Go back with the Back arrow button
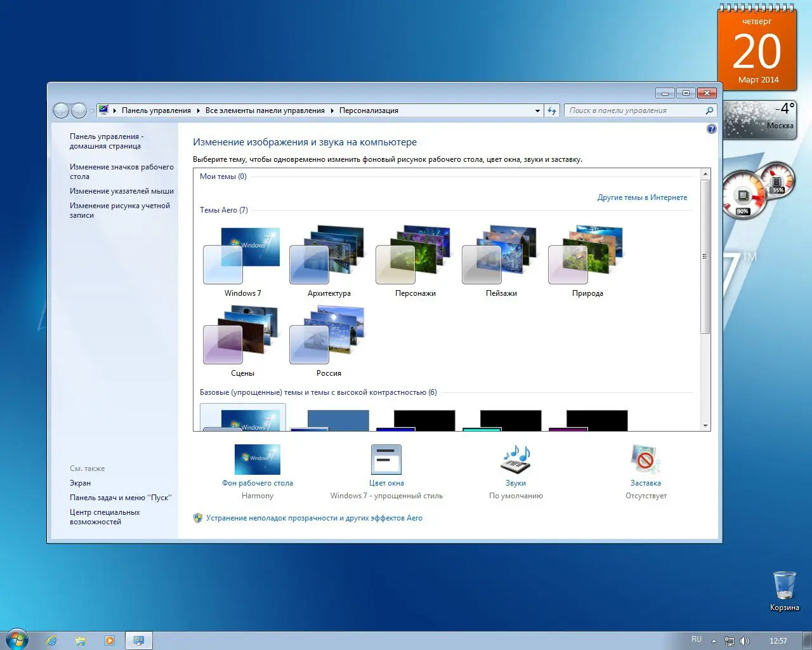 [61, 110]
